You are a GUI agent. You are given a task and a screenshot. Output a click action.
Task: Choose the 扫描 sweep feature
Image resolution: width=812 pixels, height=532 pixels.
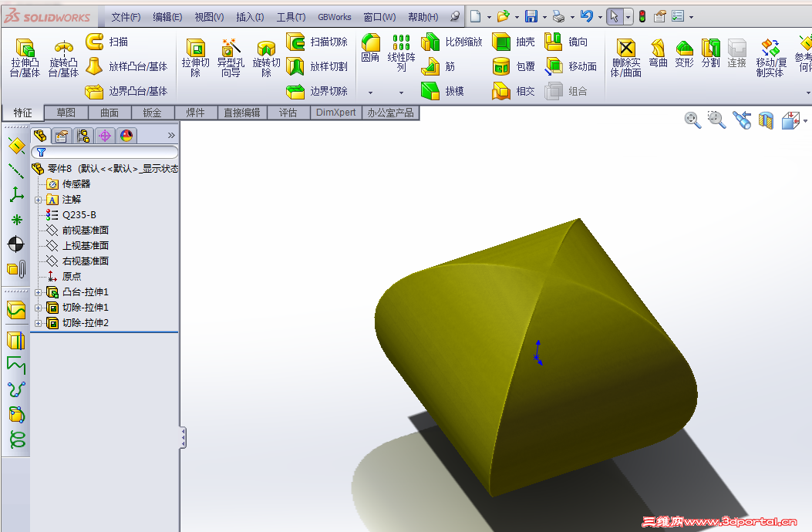106,42
